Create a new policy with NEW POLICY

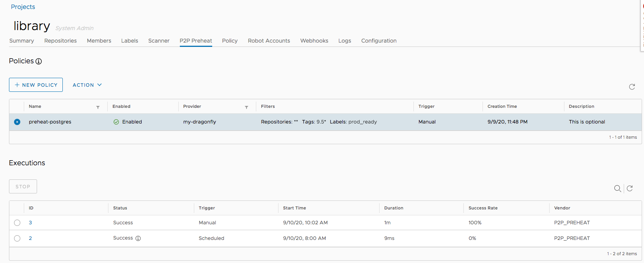pos(36,85)
